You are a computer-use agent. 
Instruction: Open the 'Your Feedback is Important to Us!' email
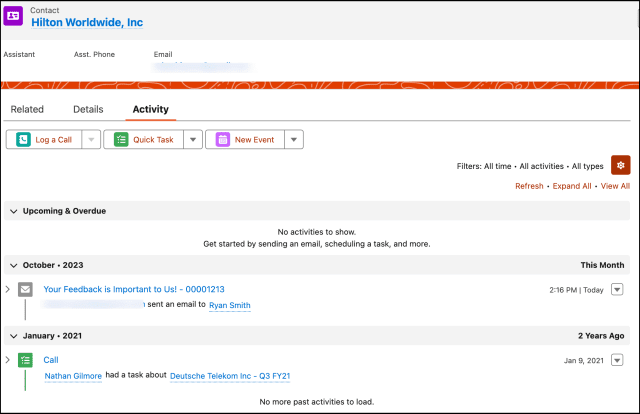pyautogui.click(x=134, y=289)
